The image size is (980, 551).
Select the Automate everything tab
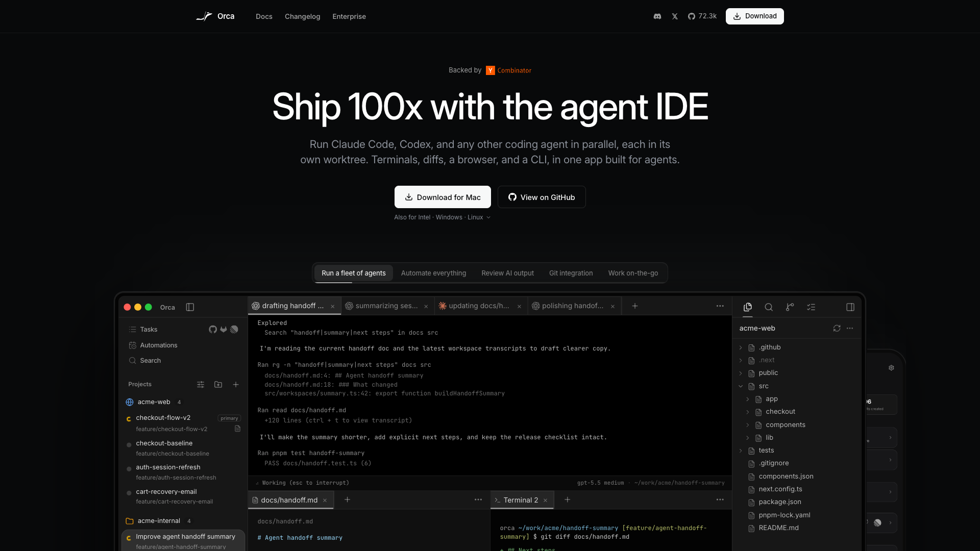click(x=433, y=273)
